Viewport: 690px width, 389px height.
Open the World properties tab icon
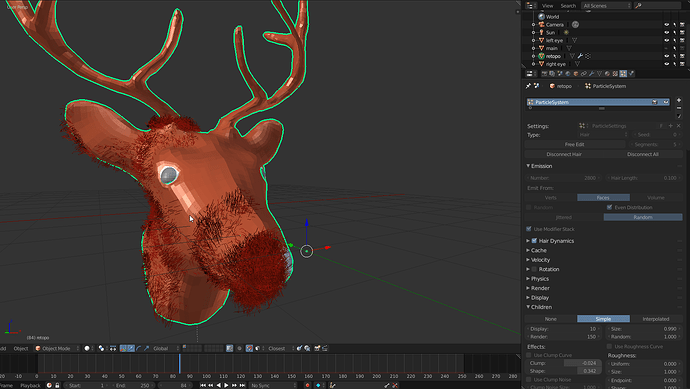coord(568,74)
